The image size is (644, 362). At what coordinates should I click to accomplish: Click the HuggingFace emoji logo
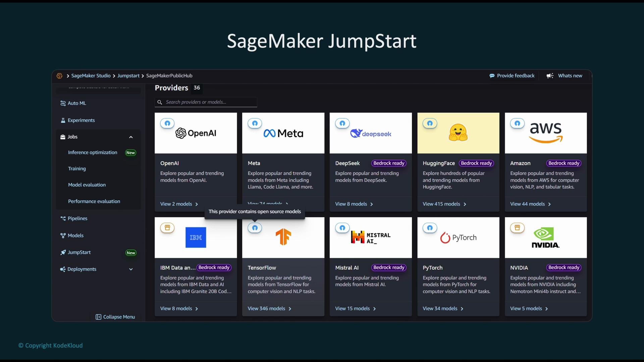pos(458,133)
